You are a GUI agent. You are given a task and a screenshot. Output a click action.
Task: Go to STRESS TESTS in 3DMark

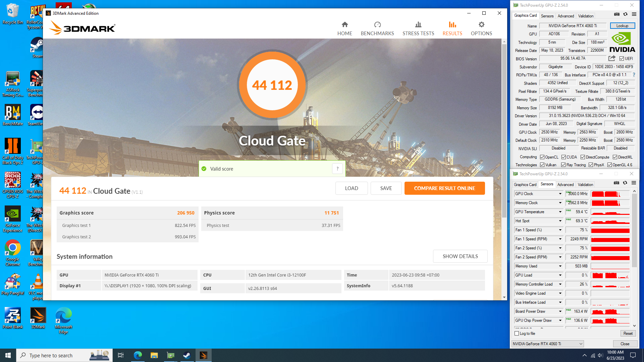tap(418, 29)
